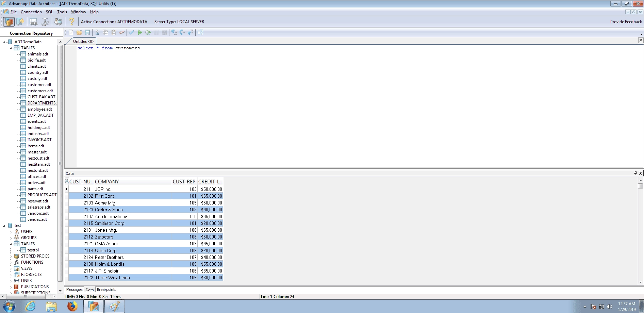Select the Data tab
This screenshot has height=313, width=644.
click(x=89, y=290)
